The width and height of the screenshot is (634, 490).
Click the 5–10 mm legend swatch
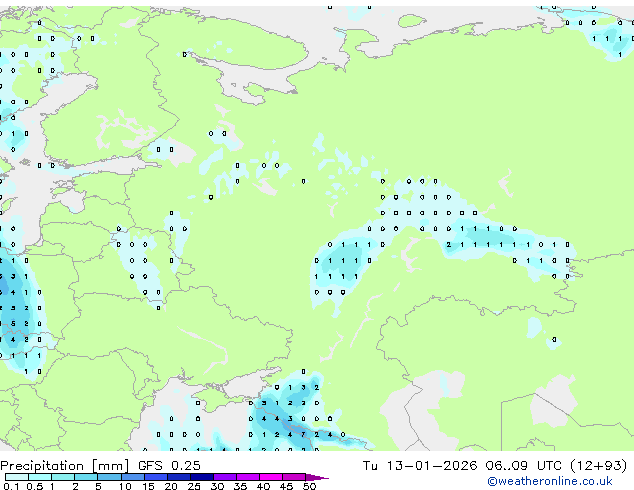click(x=109, y=477)
